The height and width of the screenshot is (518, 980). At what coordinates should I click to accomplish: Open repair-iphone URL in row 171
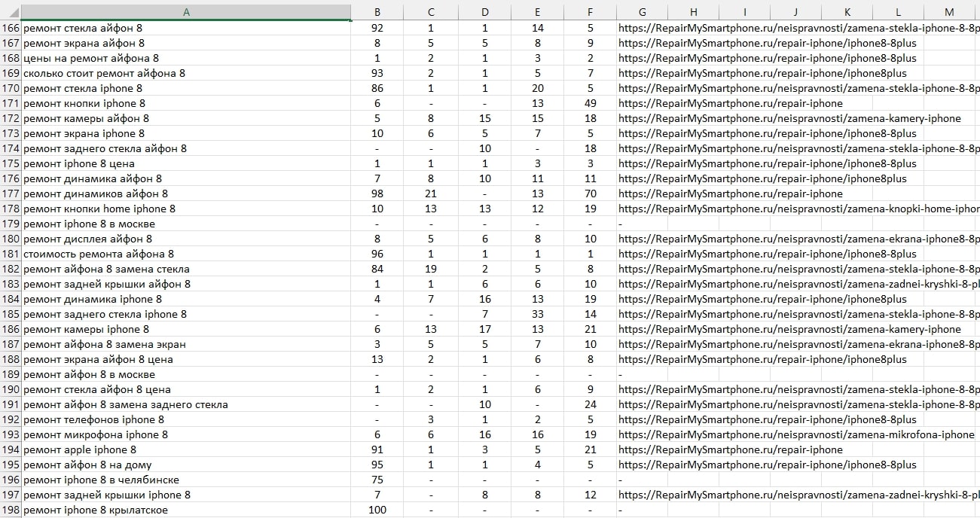(x=731, y=103)
